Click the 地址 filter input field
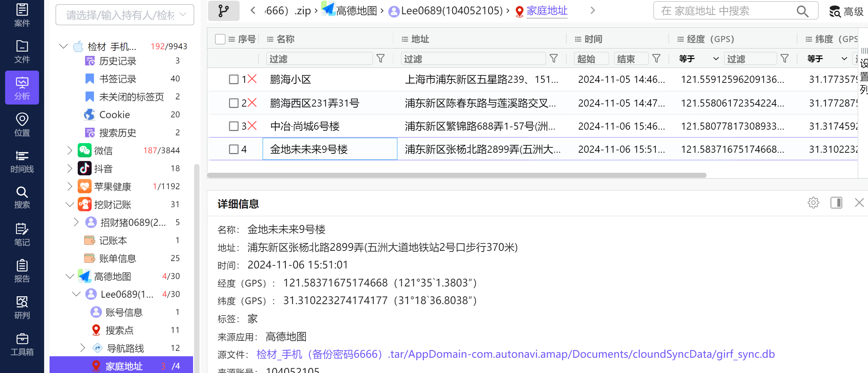The height and width of the screenshot is (373, 868). coord(473,59)
